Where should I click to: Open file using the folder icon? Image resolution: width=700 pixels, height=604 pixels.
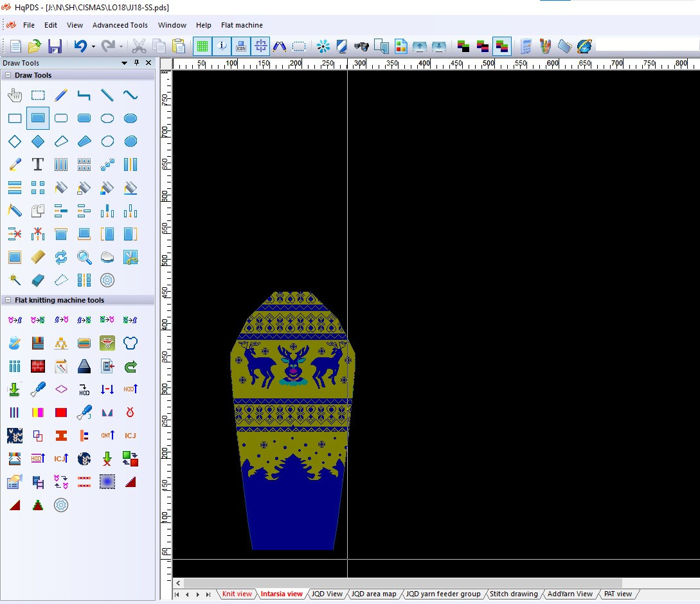click(35, 46)
